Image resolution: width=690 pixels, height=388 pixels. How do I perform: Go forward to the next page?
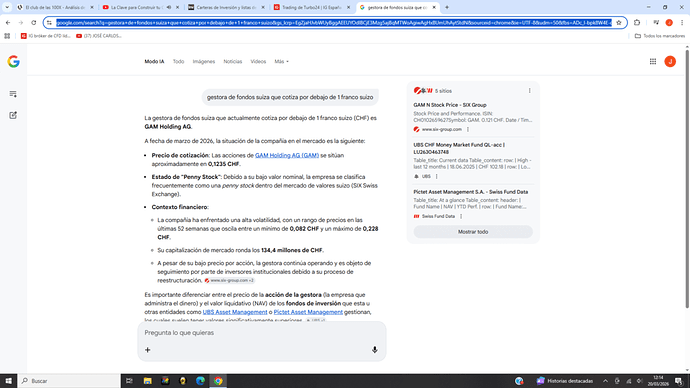point(21,22)
